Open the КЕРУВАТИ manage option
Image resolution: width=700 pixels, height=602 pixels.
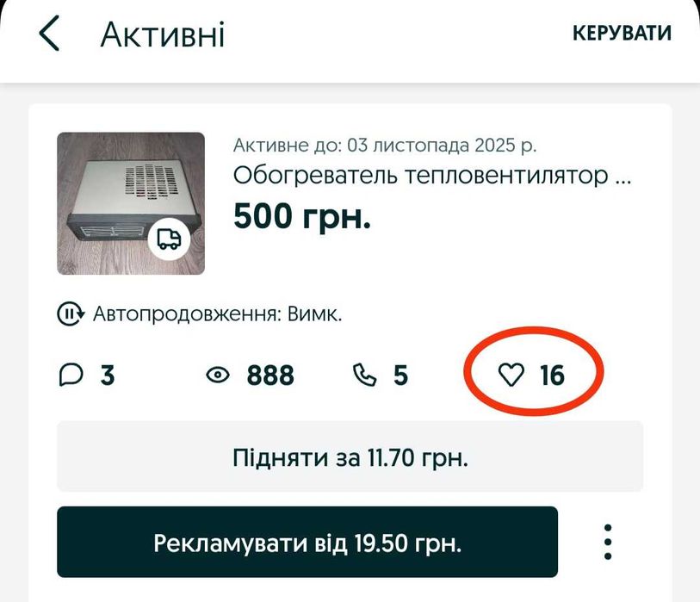[x=622, y=33]
